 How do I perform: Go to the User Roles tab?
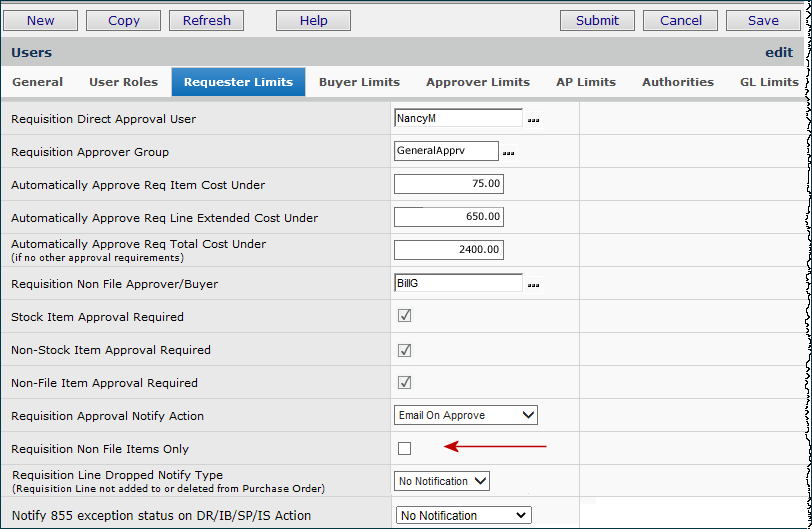point(123,82)
